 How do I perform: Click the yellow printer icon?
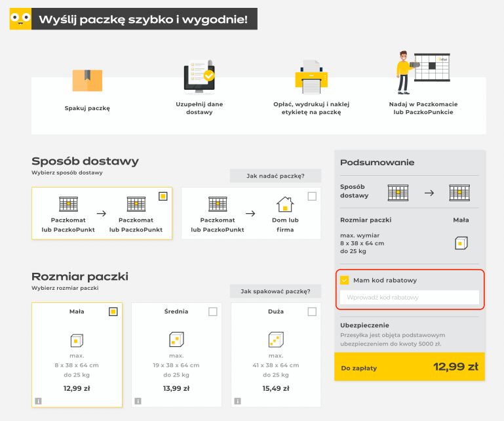click(311, 77)
